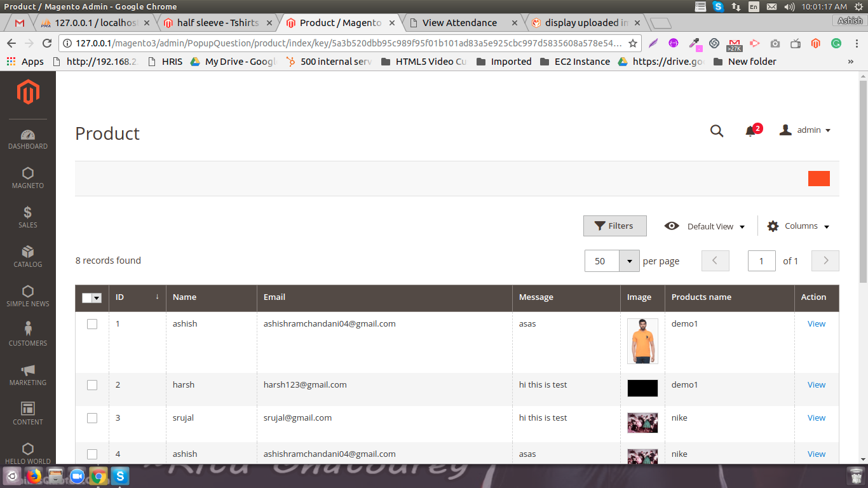This screenshot has height=488, width=868.
Task: Switch to half sleeve Tshirts tab
Action: [x=217, y=23]
